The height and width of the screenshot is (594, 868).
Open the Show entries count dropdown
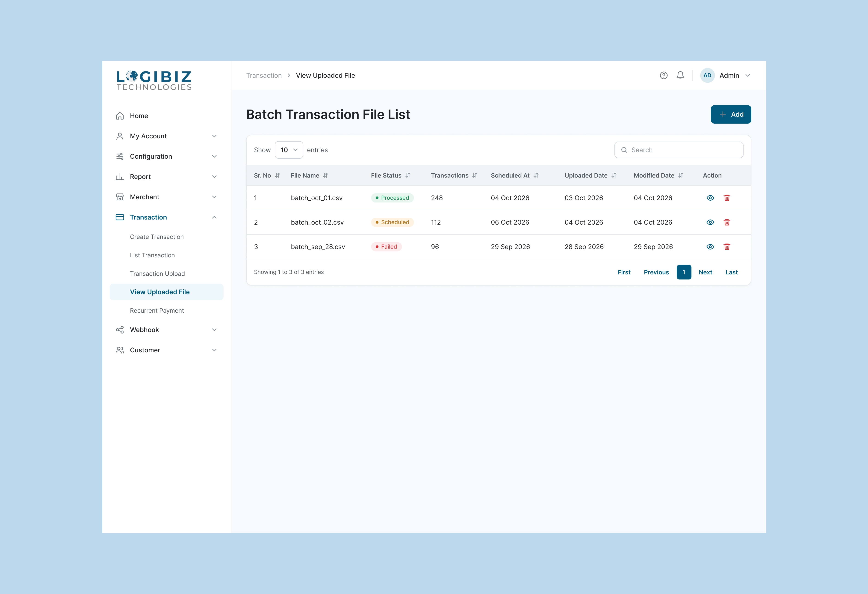[289, 150]
